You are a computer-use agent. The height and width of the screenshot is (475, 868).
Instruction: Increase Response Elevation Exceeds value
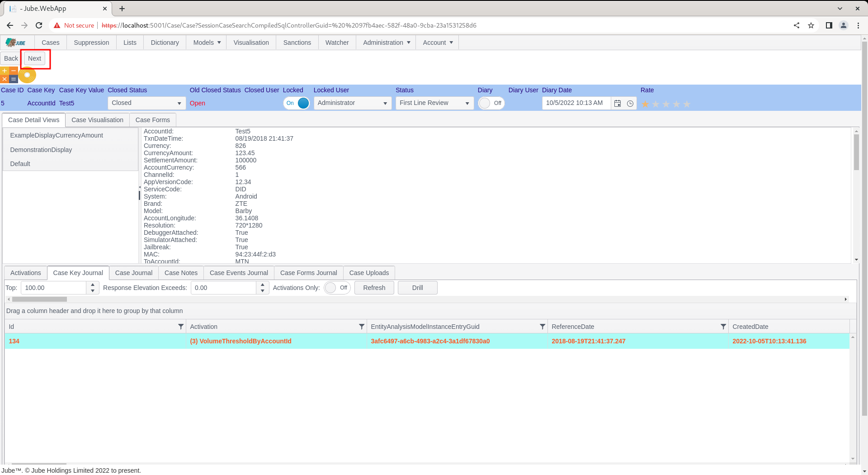point(263,285)
